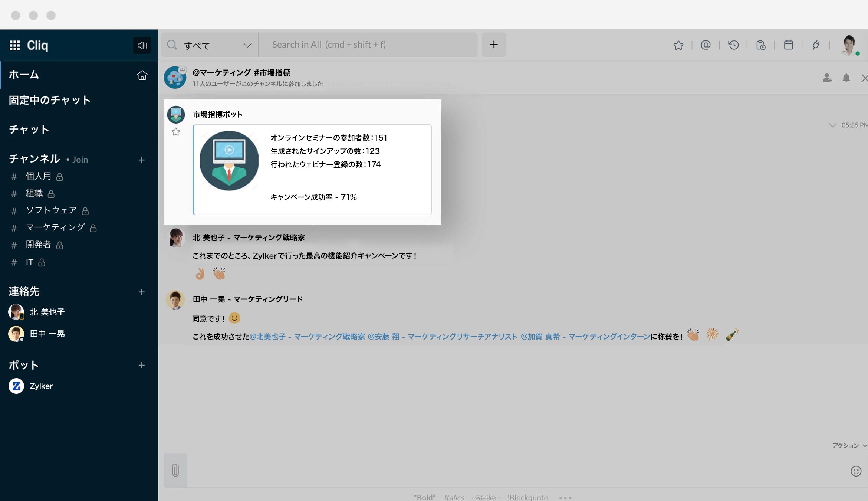The width and height of the screenshot is (868, 501).
Task: Open the @ mentions icon
Action: point(706,45)
